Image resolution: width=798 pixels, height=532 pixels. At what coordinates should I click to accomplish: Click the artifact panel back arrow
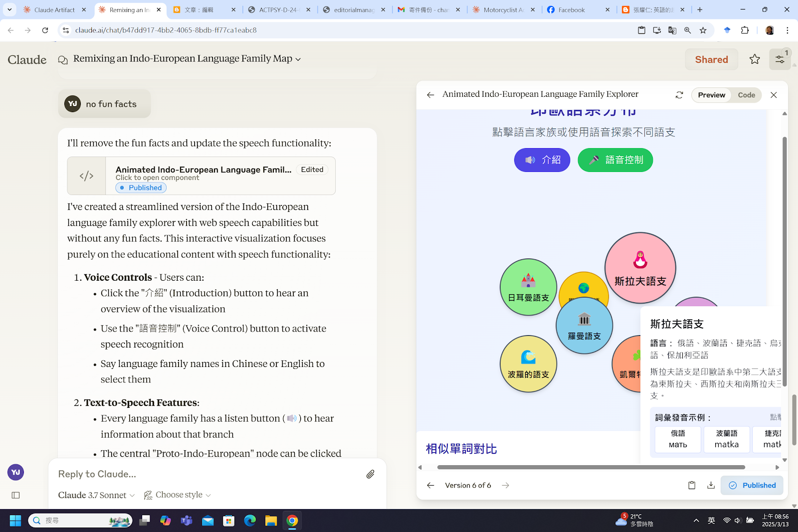tap(430, 95)
